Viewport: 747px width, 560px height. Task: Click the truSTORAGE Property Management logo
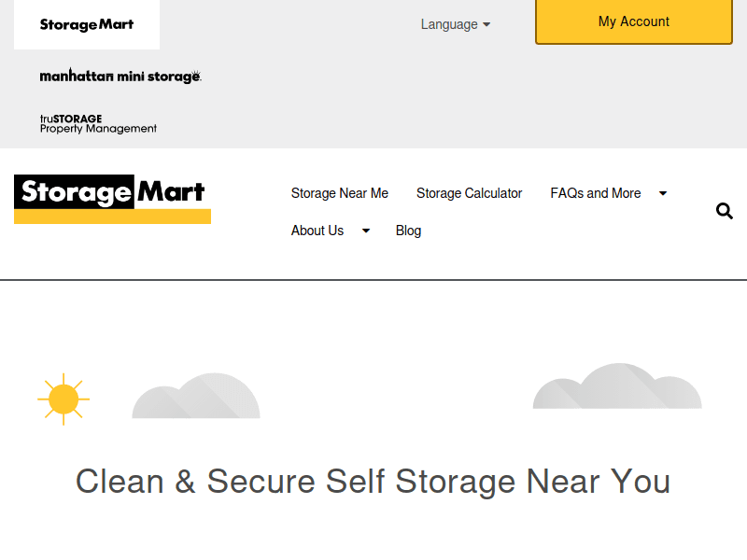pos(98,123)
